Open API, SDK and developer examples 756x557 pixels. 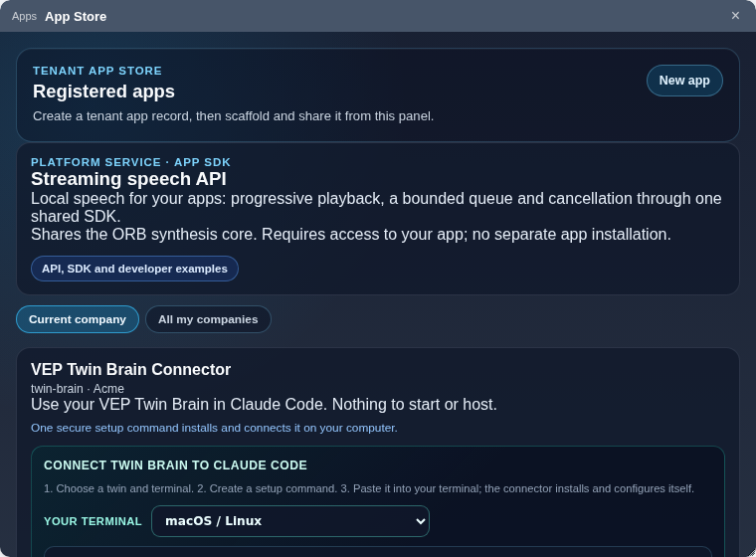tap(134, 269)
